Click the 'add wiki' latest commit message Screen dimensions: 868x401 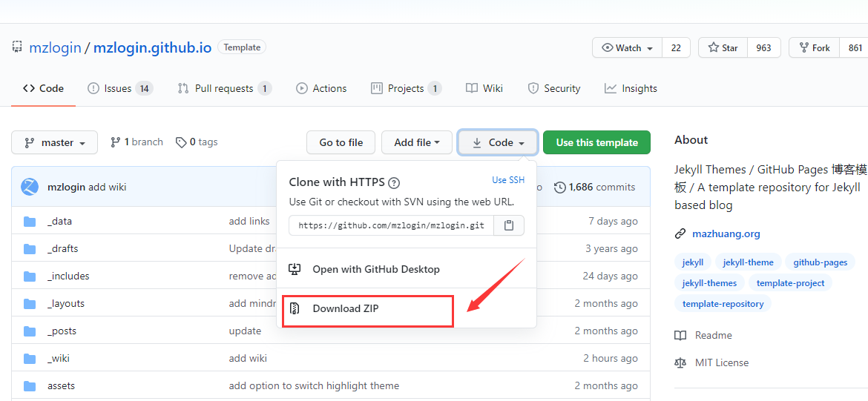pyautogui.click(x=107, y=187)
